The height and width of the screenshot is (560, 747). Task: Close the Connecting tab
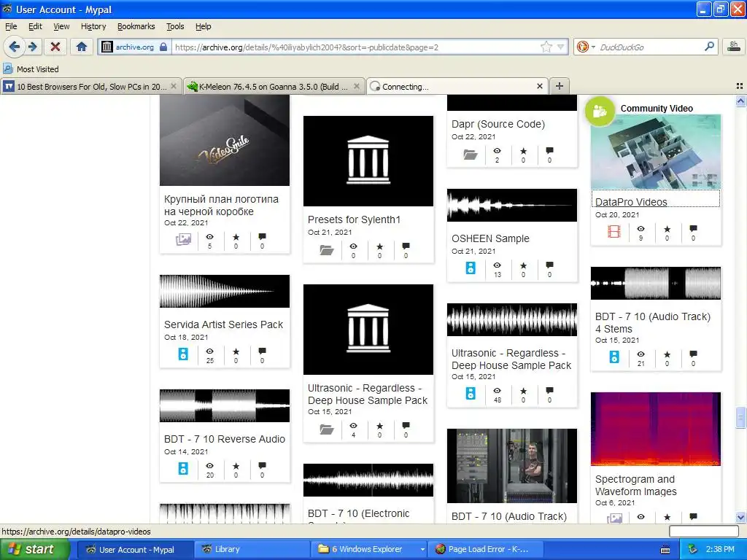(539, 86)
